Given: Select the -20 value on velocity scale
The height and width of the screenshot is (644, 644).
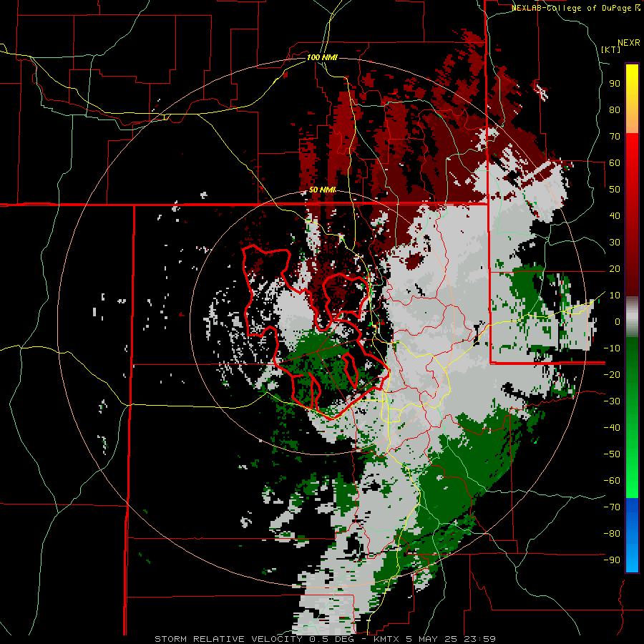Looking at the screenshot, I should (x=612, y=374).
